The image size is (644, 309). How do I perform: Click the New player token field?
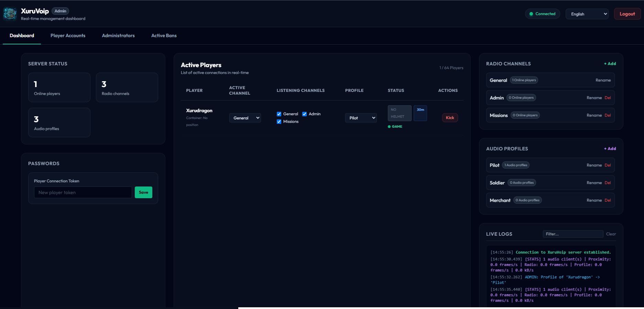click(x=83, y=192)
